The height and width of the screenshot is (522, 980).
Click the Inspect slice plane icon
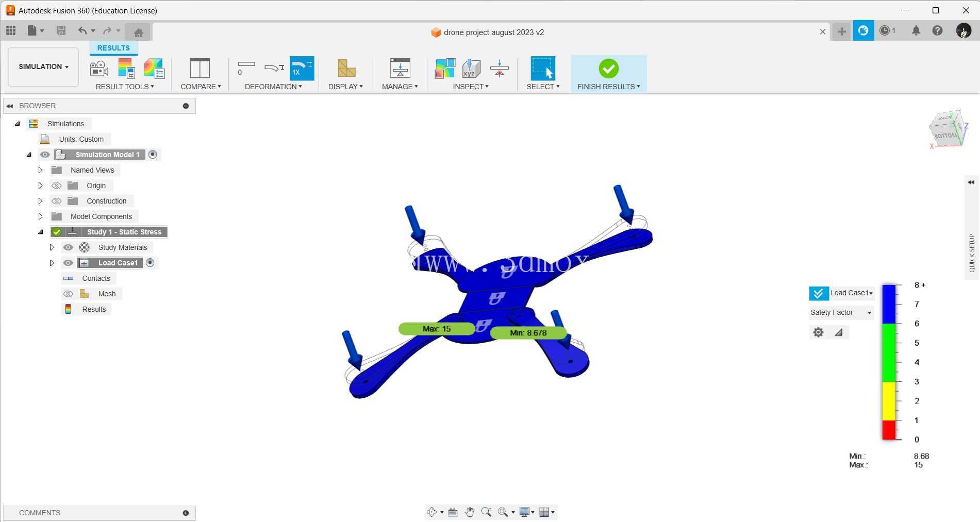[x=499, y=68]
